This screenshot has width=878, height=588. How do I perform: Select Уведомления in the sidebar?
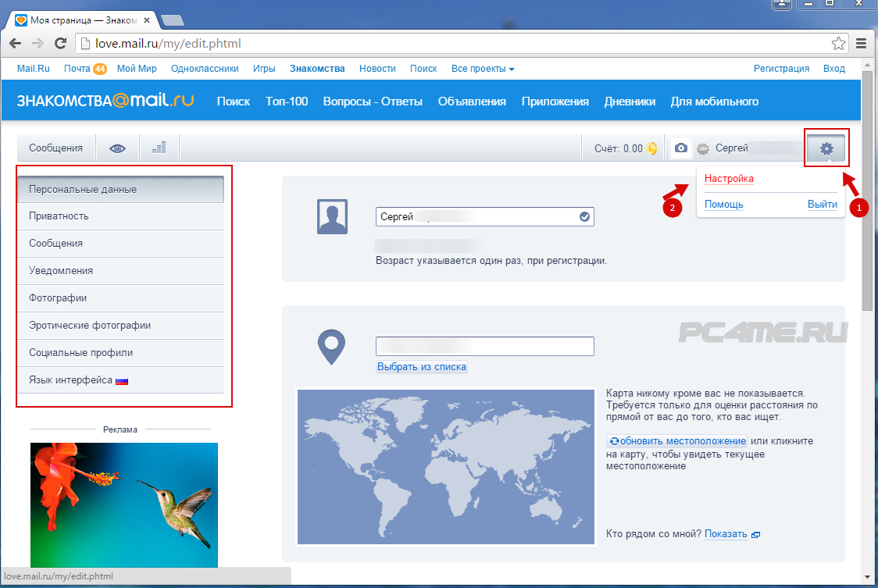click(120, 271)
